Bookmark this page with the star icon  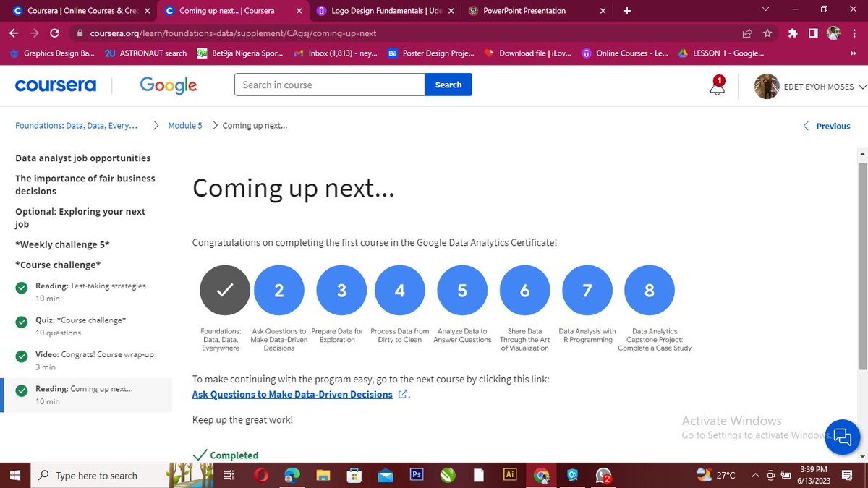(x=767, y=33)
